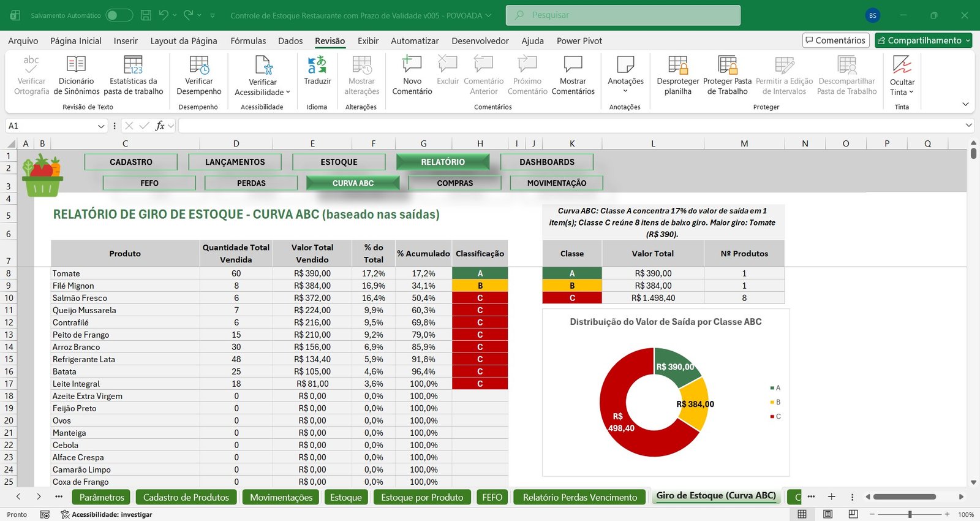Image resolution: width=980 pixels, height=521 pixels.
Task: Click the COMPRAS report button
Action: click(x=455, y=183)
